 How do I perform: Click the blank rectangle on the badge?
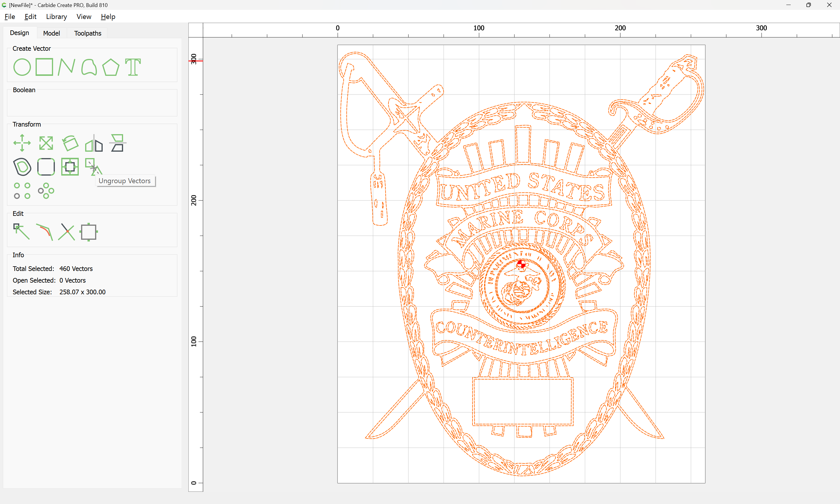(x=523, y=401)
